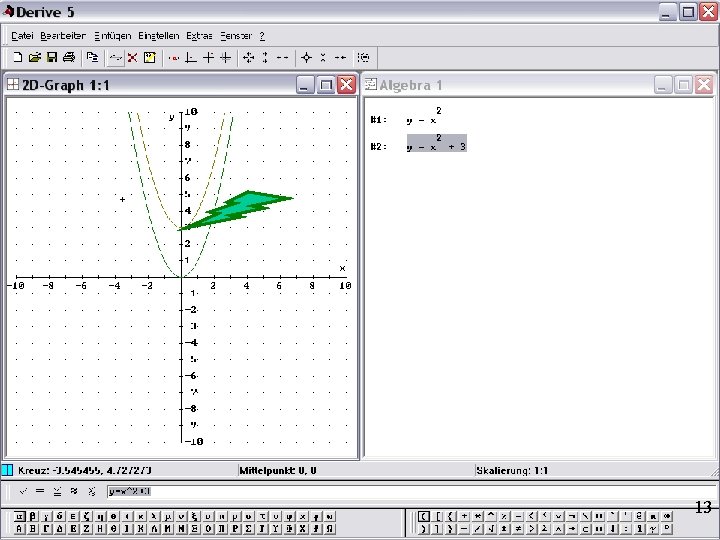Maximize the 2D-Graph window
Image resolution: width=720 pixels, height=540 pixels.
(x=326, y=85)
